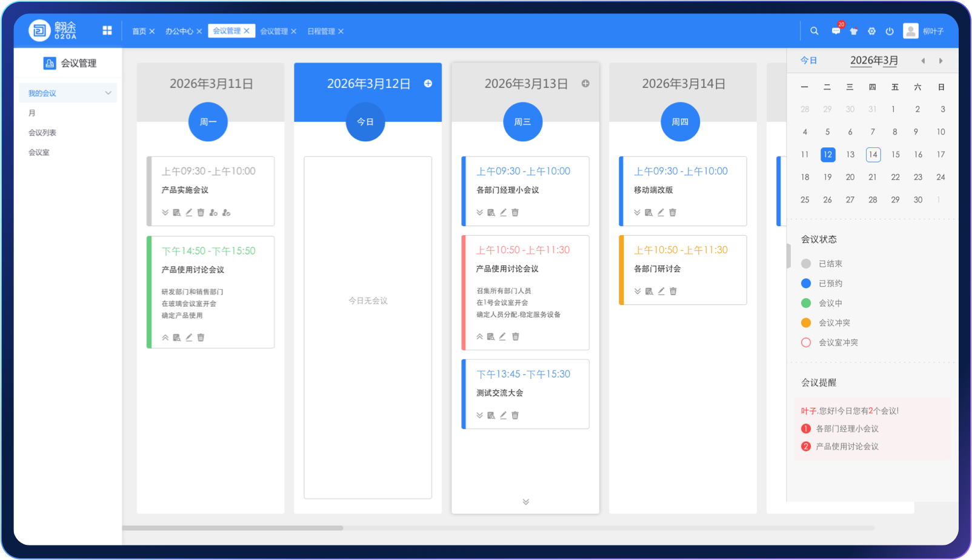Click the power logout icon
Viewport: 972px width, 560px height.
tap(890, 31)
